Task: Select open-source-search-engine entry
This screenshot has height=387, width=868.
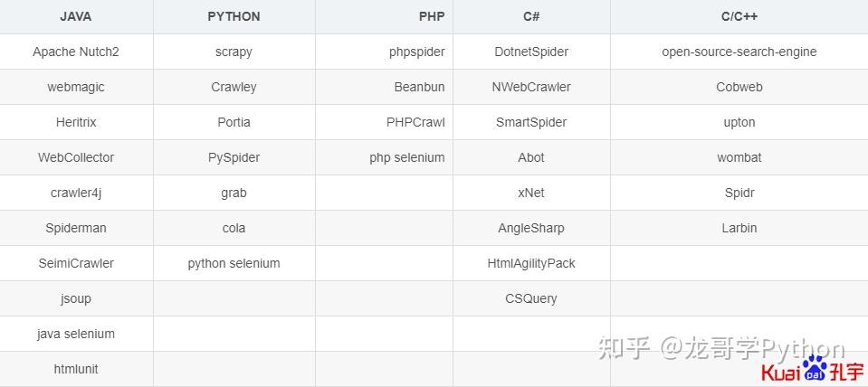Action: point(739,52)
